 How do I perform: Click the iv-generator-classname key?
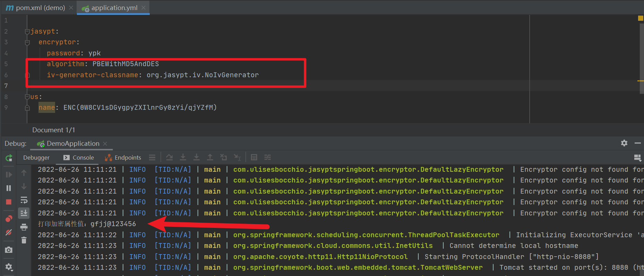[93, 75]
